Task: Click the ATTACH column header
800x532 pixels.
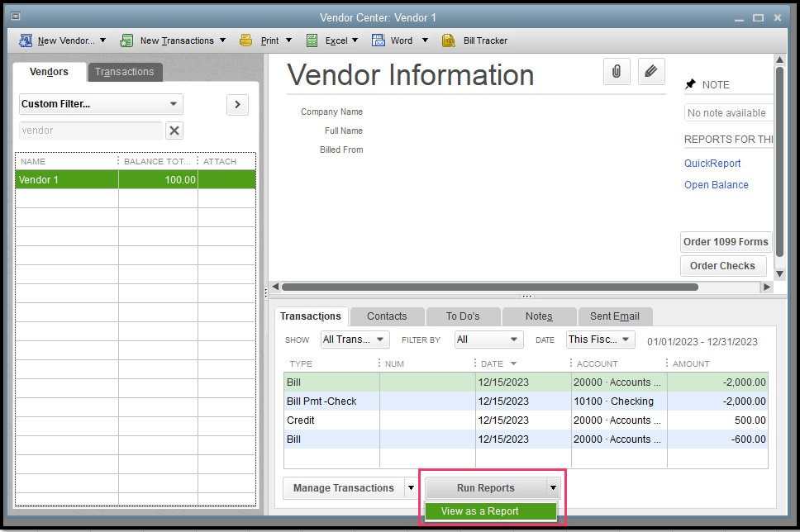Action: [220, 161]
